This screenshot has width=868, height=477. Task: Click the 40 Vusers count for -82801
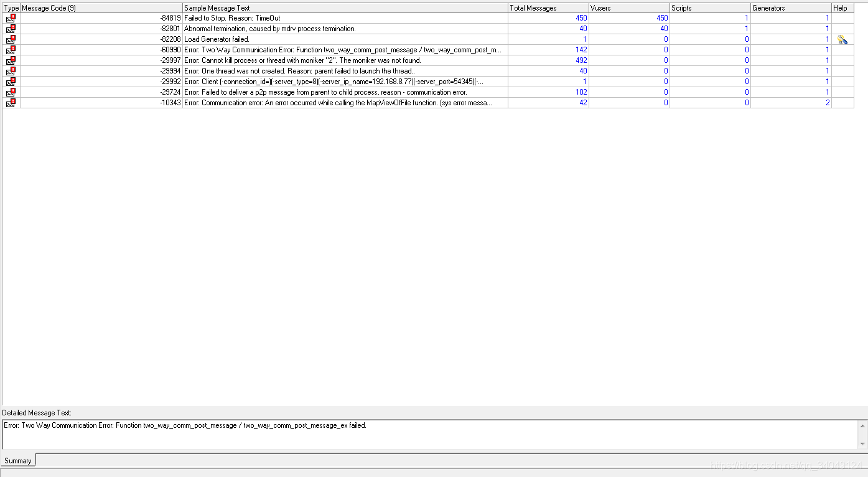[x=664, y=29]
